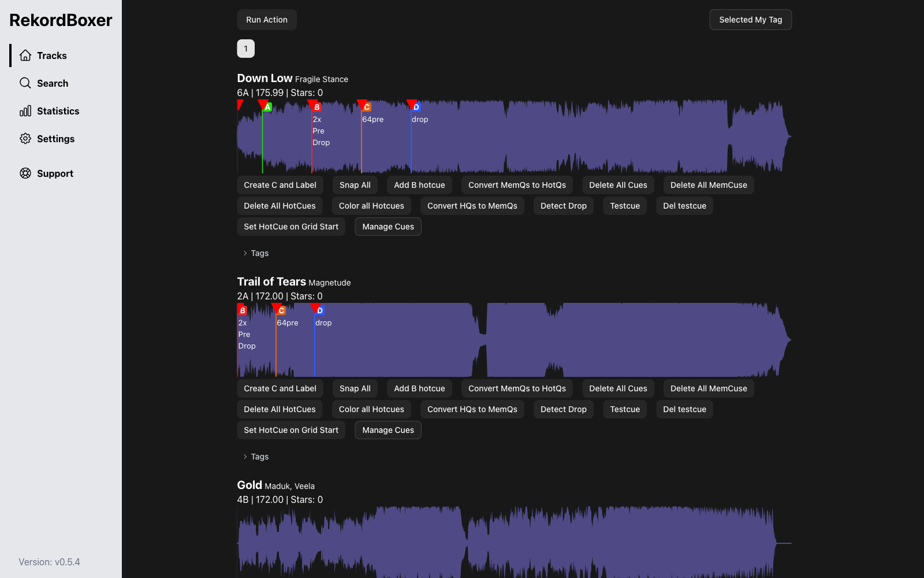Open the Tracks home icon
The width and height of the screenshot is (924, 578).
click(25, 55)
